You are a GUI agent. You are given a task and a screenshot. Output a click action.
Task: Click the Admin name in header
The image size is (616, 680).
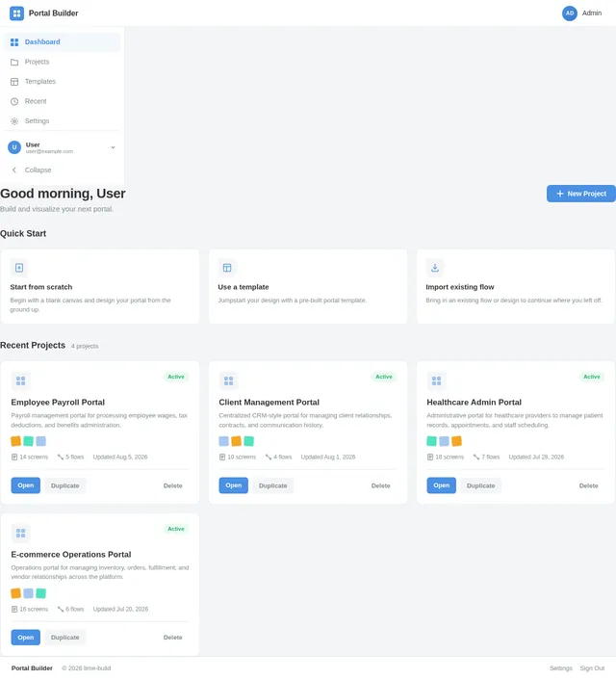pyautogui.click(x=592, y=13)
